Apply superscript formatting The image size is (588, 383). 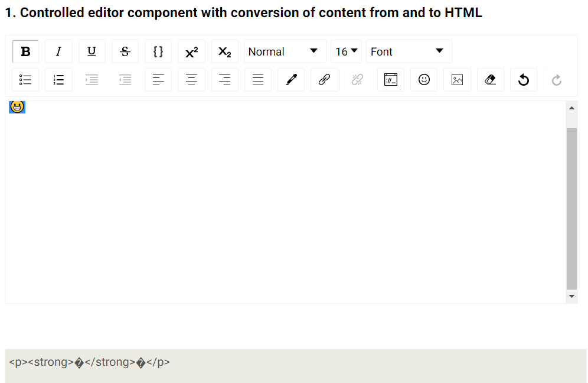click(x=191, y=51)
